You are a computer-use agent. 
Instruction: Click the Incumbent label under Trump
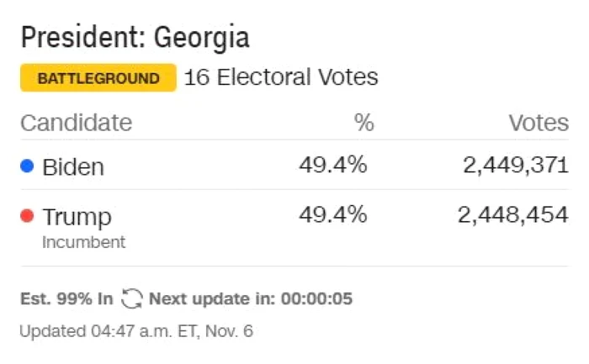[x=84, y=242]
